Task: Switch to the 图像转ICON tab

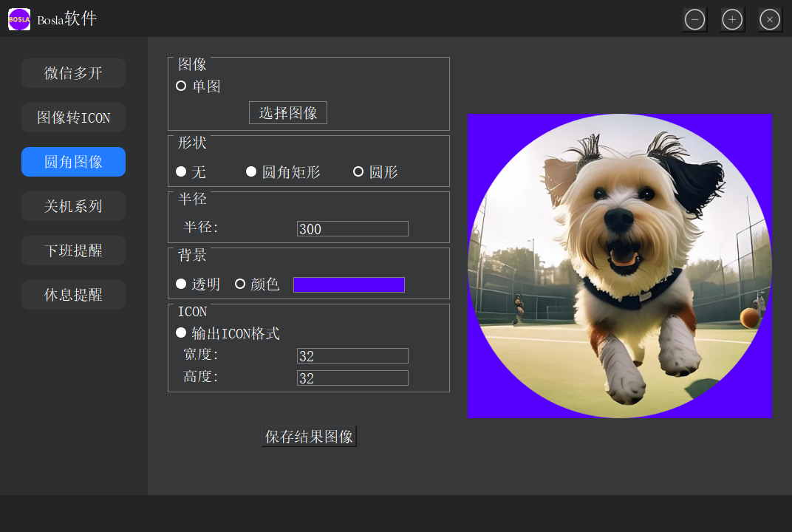Action: (73, 117)
